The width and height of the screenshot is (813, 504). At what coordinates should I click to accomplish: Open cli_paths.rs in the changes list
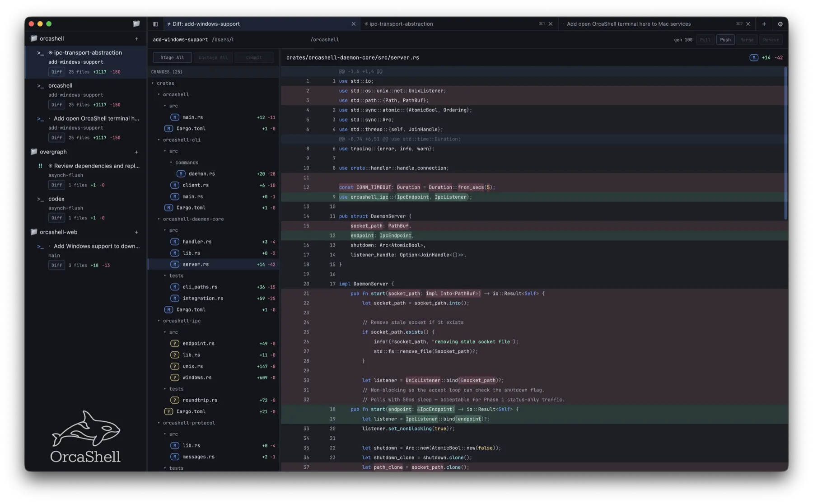pyautogui.click(x=213, y=287)
